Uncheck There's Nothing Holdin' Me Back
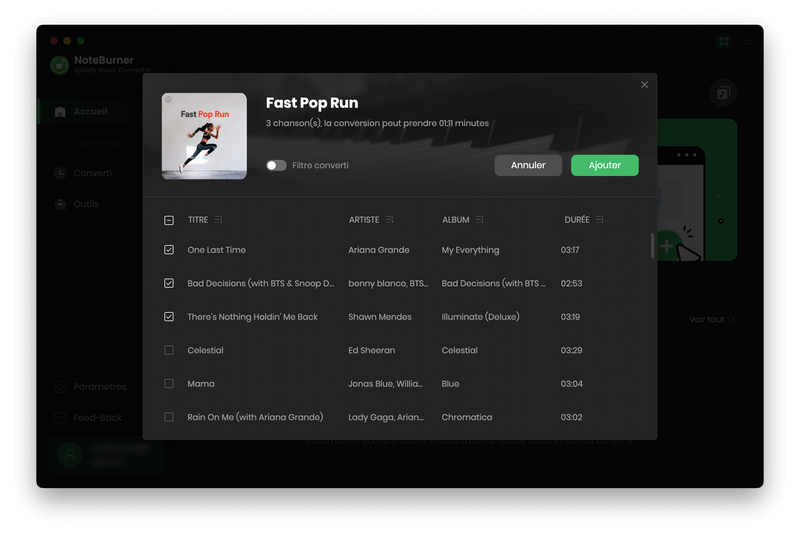This screenshot has width=800, height=536. point(169,317)
